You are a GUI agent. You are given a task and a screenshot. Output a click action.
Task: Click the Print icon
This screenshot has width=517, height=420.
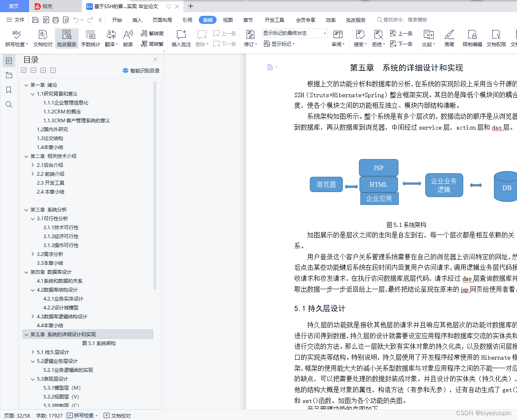[x=55, y=20]
